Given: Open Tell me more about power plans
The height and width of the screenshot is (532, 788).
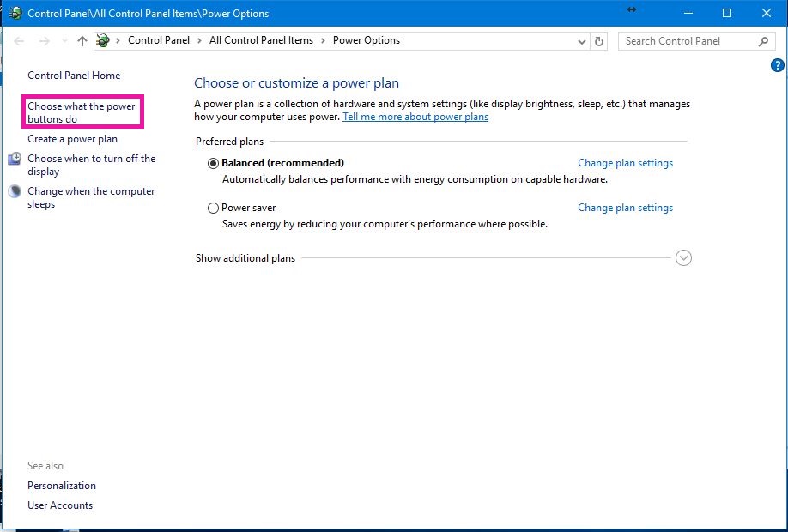Looking at the screenshot, I should coord(415,117).
